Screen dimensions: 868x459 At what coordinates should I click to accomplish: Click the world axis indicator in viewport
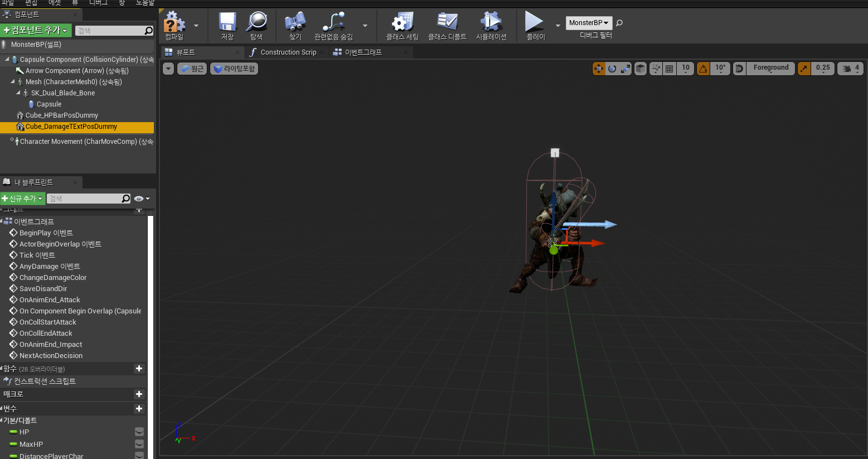(x=185, y=433)
